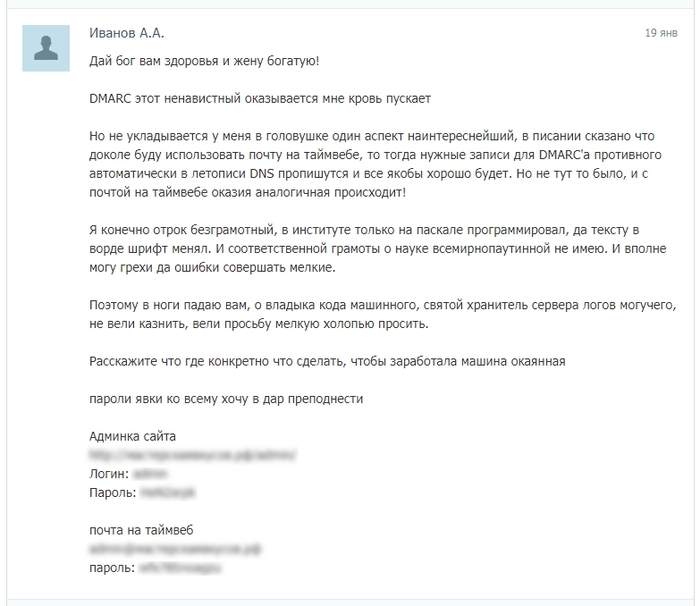Image resolution: width=700 pixels, height=606 pixels.
Task: Click the user avatar icon
Action: (46, 49)
